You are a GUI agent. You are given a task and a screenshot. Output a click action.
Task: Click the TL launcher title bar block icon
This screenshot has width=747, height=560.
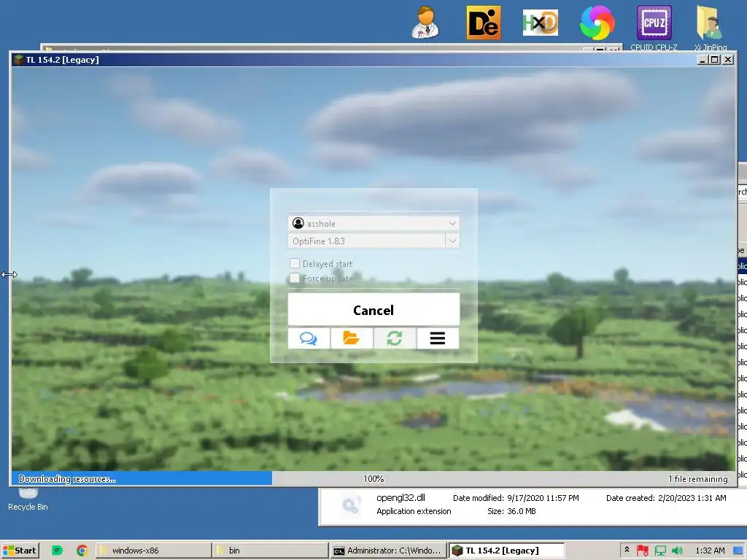pos(18,60)
